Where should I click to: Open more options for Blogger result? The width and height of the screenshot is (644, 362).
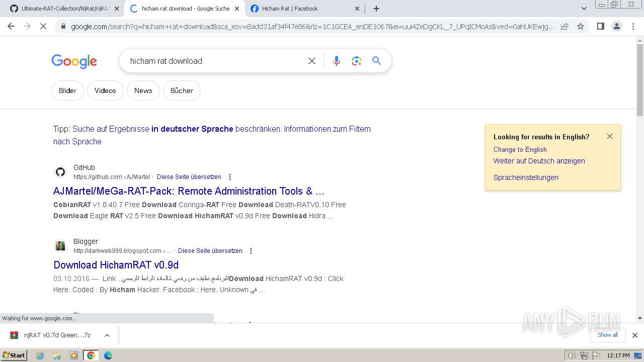(251, 251)
